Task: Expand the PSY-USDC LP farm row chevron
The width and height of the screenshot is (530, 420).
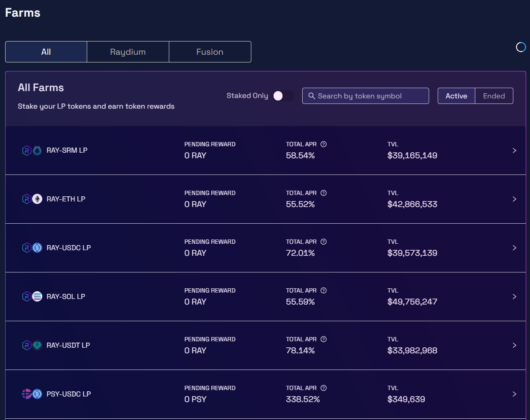Action: tap(514, 394)
